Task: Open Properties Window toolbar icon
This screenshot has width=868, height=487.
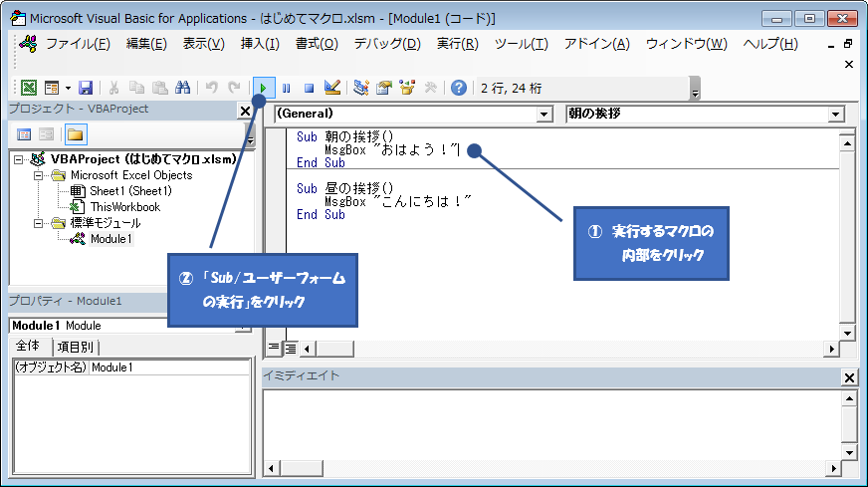Action: click(x=383, y=88)
